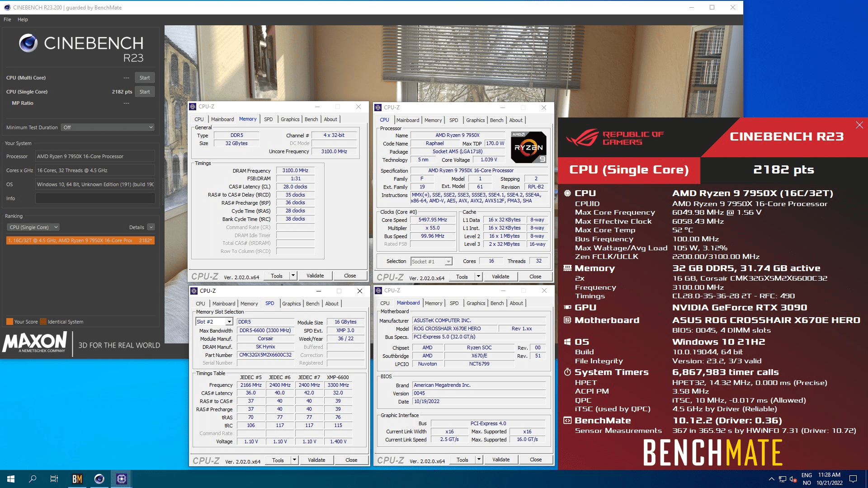This screenshot has height=488, width=868.
Task: Click CPU-Z Mainboard window title icon
Action: 379,291
